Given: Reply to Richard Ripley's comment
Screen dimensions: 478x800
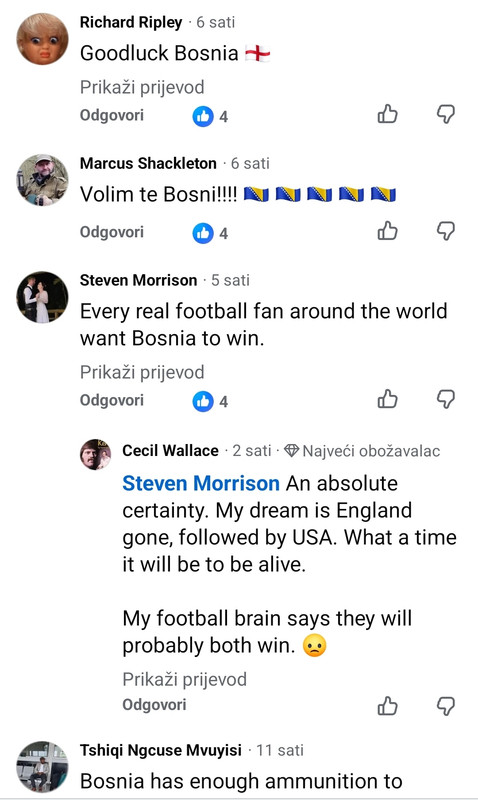Looking at the screenshot, I should click(x=112, y=115).
